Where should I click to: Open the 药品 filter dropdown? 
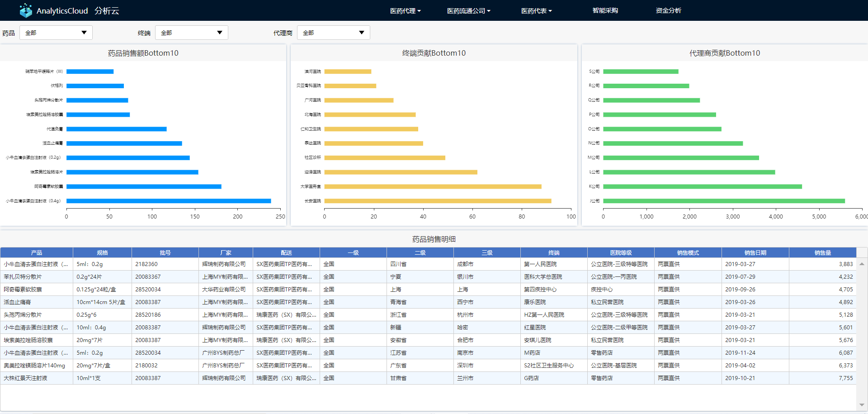point(56,33)
